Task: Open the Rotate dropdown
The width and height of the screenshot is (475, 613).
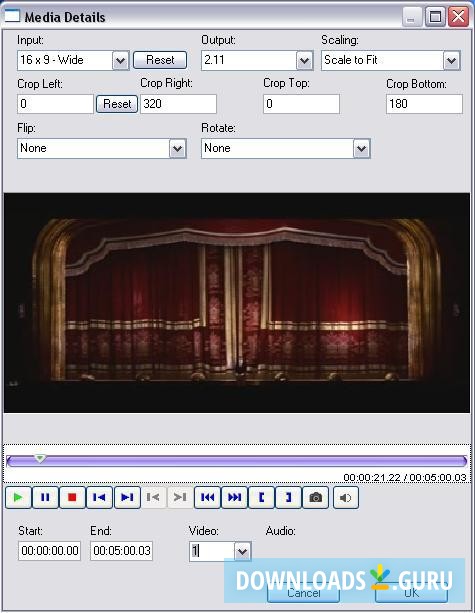Action: click(361, 149)
